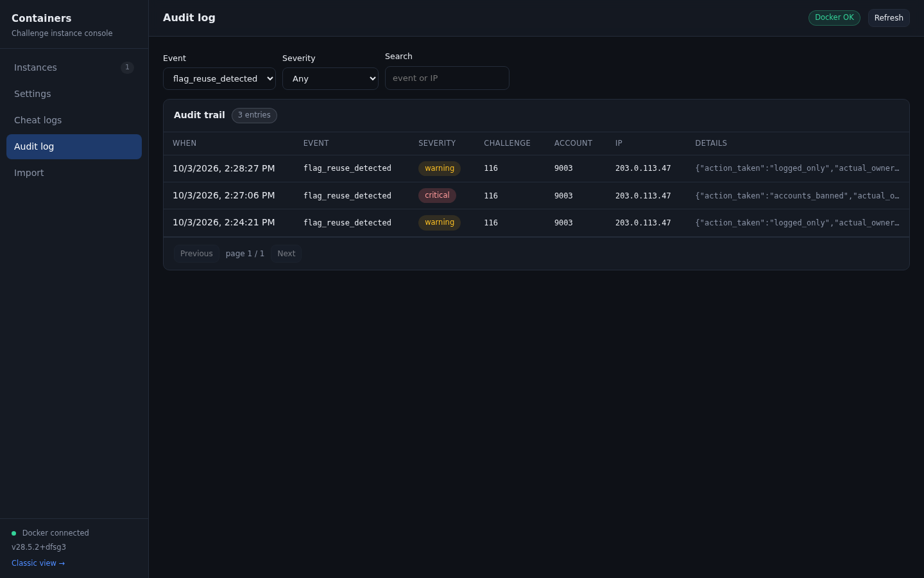The height and width of the screenshot is (578, 924).
Task: Select the 2:27:06 PM timestamp
Action: click(223, 195)
